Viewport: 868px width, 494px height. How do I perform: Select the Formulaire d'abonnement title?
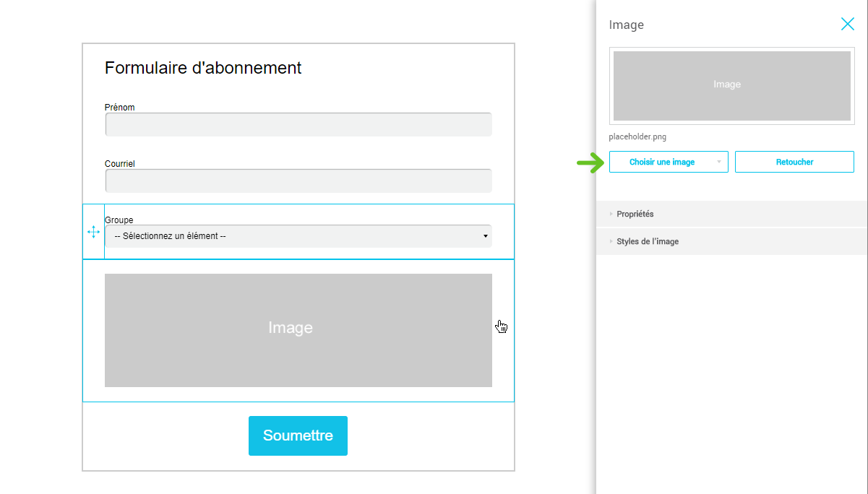[203, 68]
